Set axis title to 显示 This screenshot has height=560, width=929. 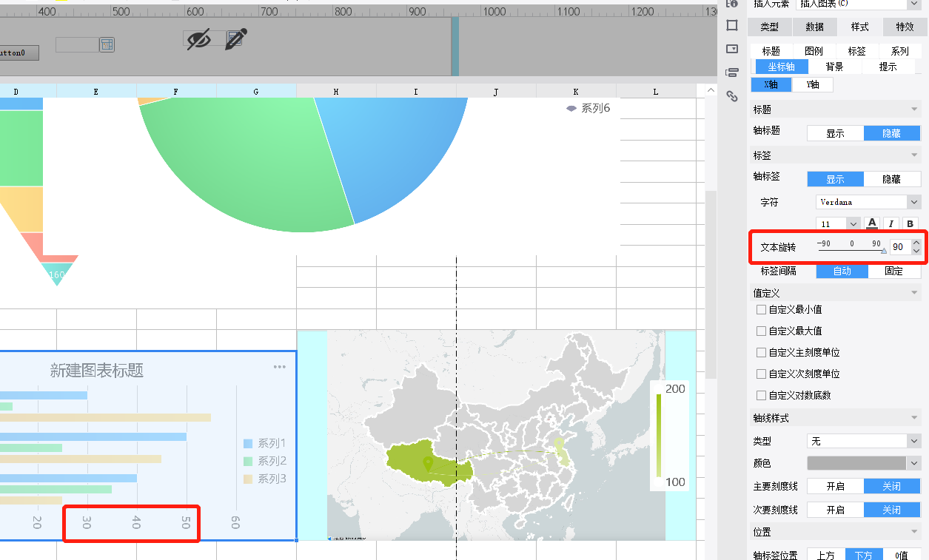(835, 133)
